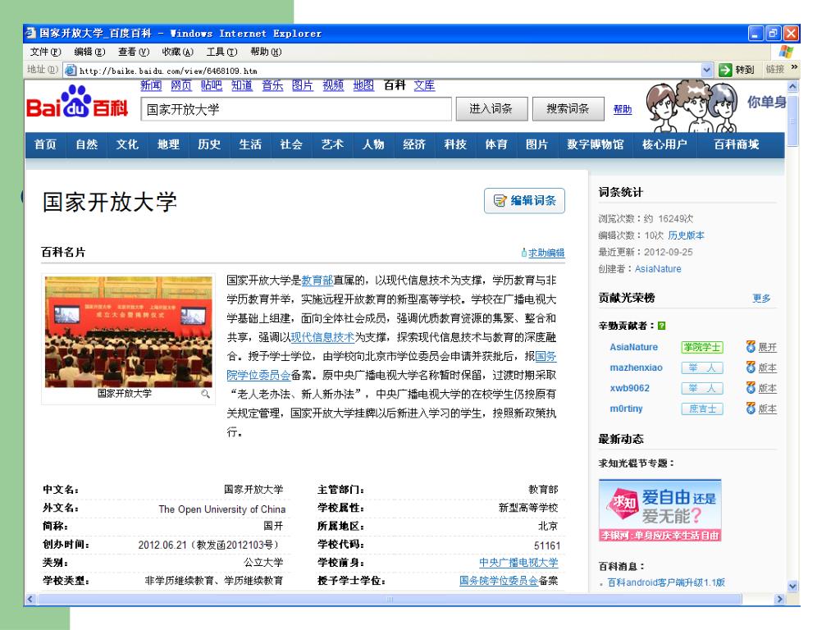This screenshot has width=840, height=630.
Task: Click the 历史版本 link
Action: tap(687, 235)
